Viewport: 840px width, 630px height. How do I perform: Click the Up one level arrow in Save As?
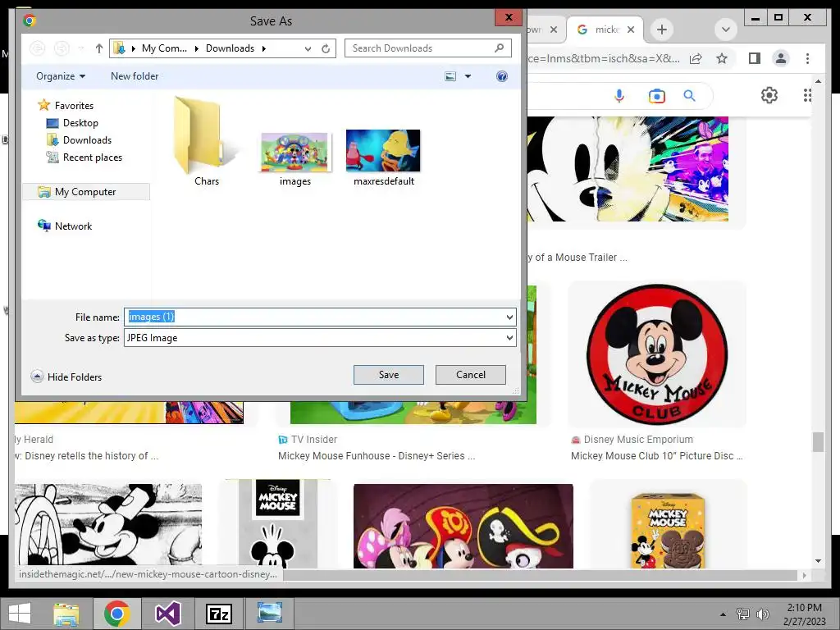(99, 48)
